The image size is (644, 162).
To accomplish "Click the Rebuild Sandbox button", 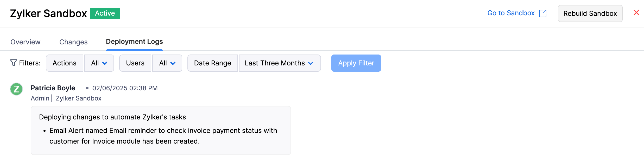I will (x=590, y=14).
